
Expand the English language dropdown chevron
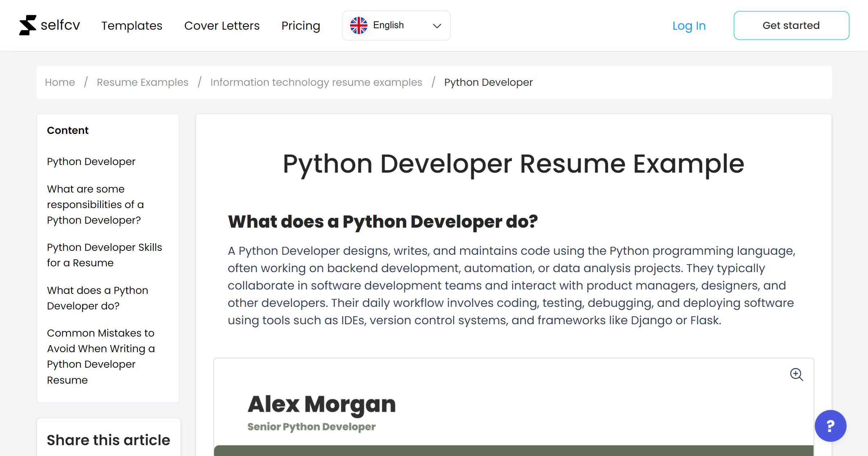point(437,26)
